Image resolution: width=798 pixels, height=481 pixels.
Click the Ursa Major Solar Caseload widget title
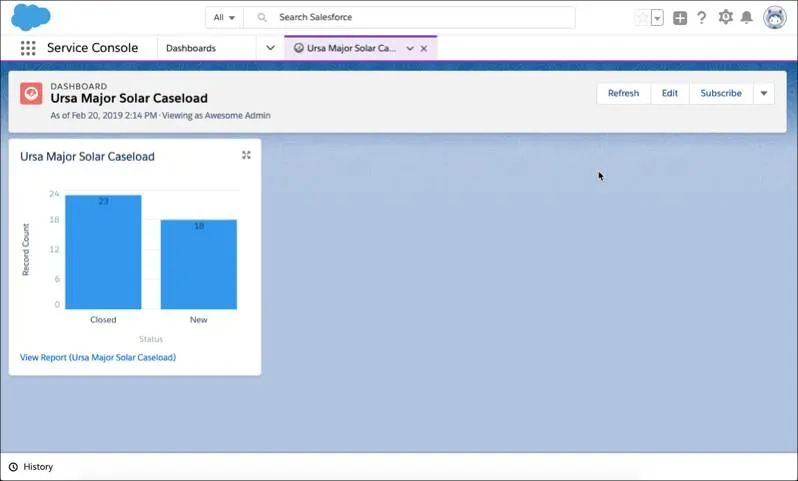[x=87, y=157]
